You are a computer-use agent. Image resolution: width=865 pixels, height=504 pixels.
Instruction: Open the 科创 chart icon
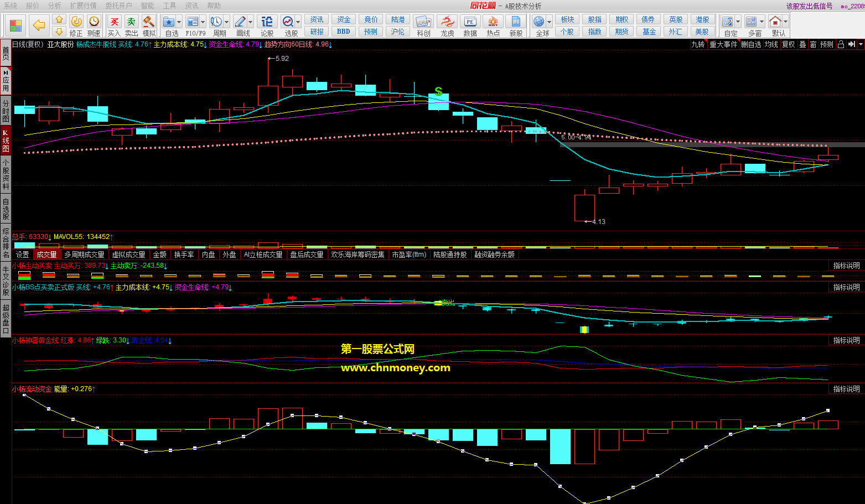423,22
